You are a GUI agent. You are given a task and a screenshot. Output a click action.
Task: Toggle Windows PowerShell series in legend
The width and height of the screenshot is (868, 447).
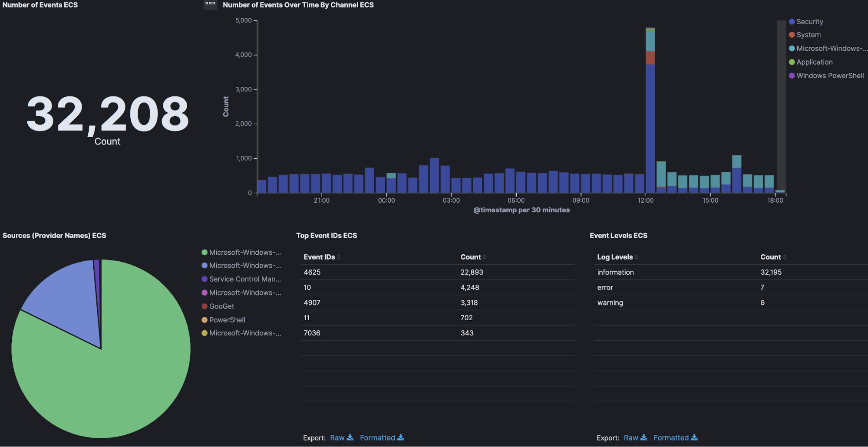coord(826,76)
